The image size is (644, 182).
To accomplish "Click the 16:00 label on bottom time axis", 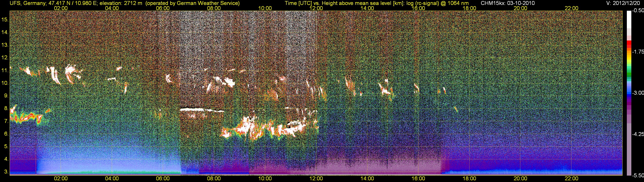I will point(418,179).
